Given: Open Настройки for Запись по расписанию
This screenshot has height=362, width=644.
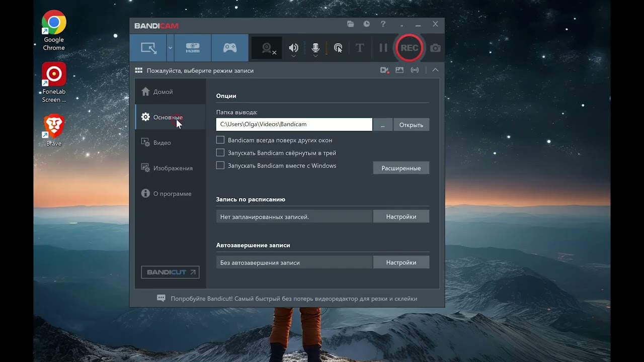Looking at the screenshot, I should click(x=401, y=217).
